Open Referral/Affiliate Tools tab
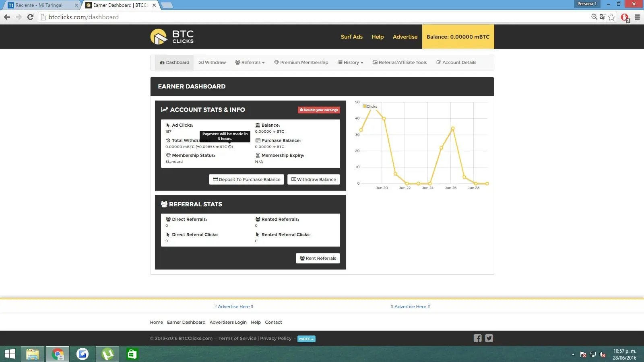 (400, 62)
